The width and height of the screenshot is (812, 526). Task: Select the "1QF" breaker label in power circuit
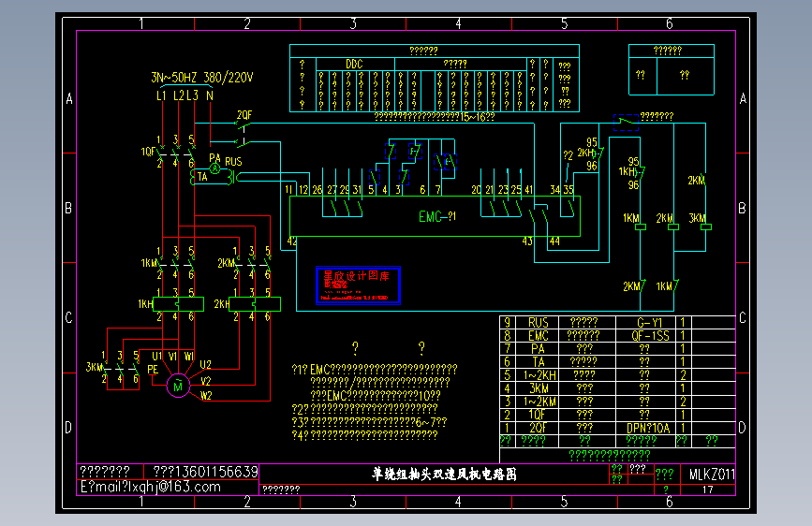pos(148,152)
